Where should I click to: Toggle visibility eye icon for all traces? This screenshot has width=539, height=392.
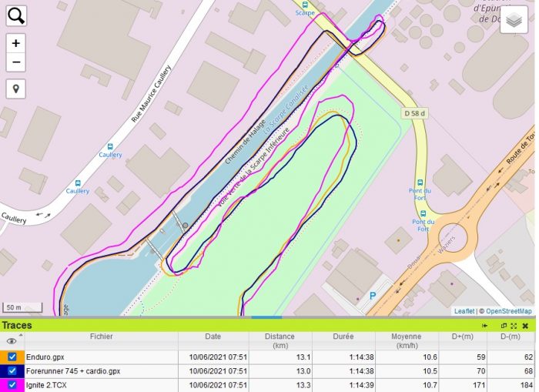[x=12, y=340]
